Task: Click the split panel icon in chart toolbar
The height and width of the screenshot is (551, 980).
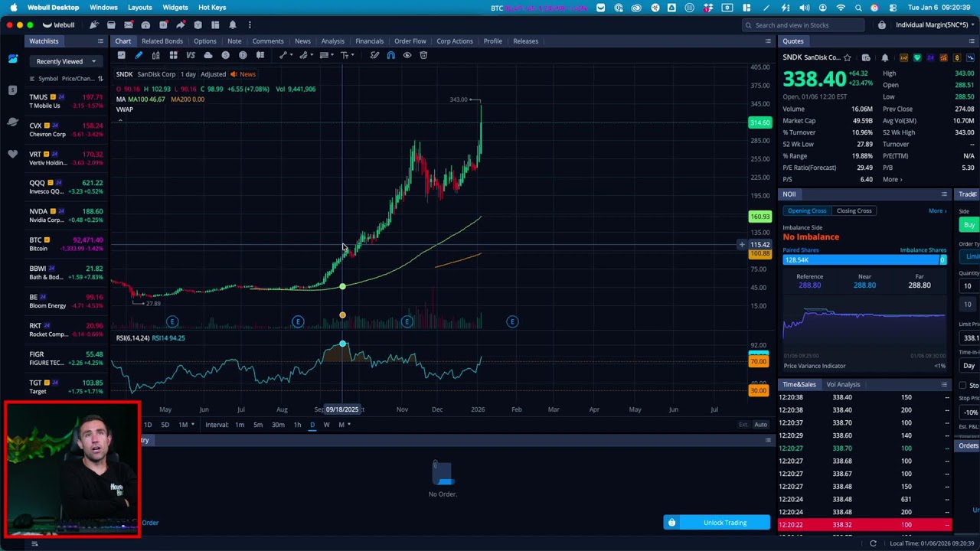Action: 260,55
